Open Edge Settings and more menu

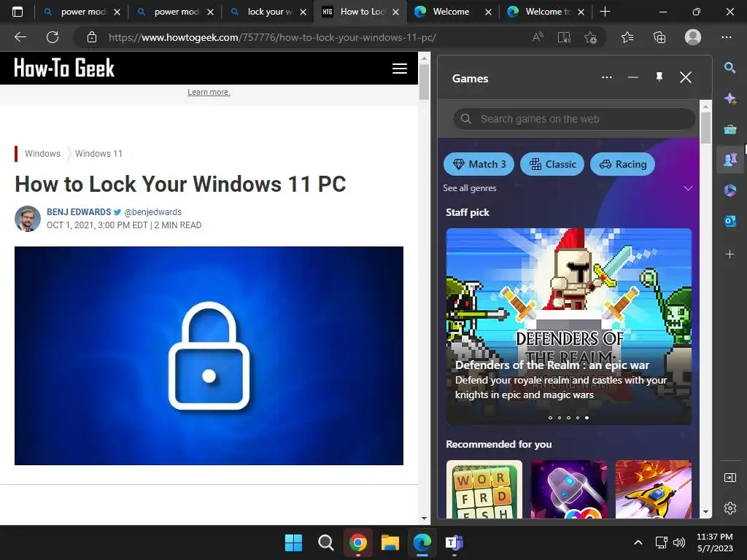point(726,37)
